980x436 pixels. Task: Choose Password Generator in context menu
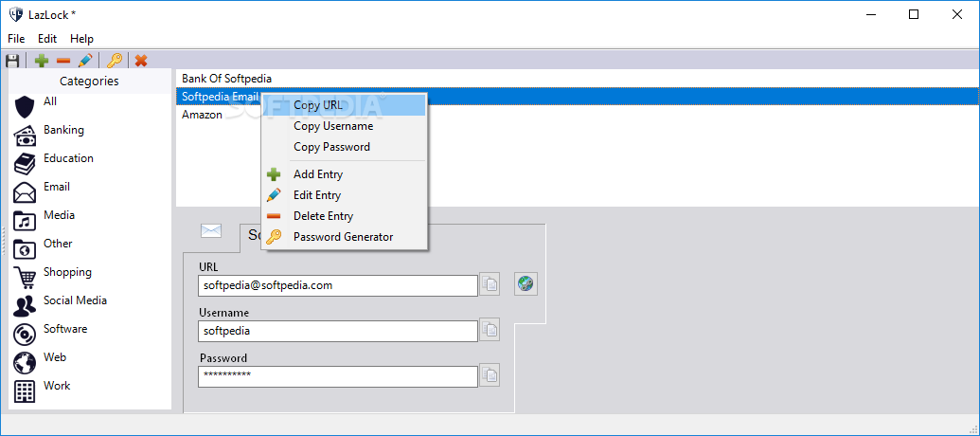(x=344, y=237)
